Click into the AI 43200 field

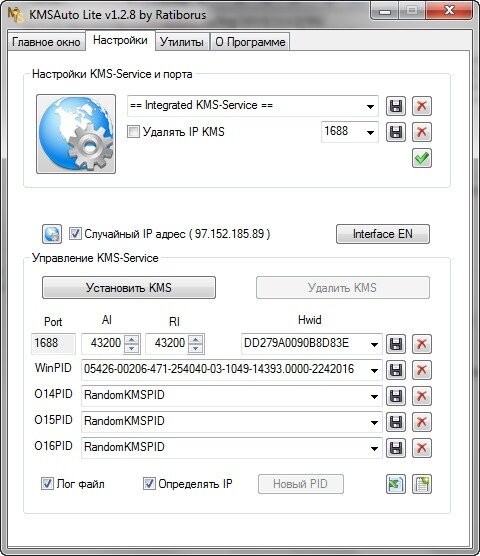tap(103, 344)
